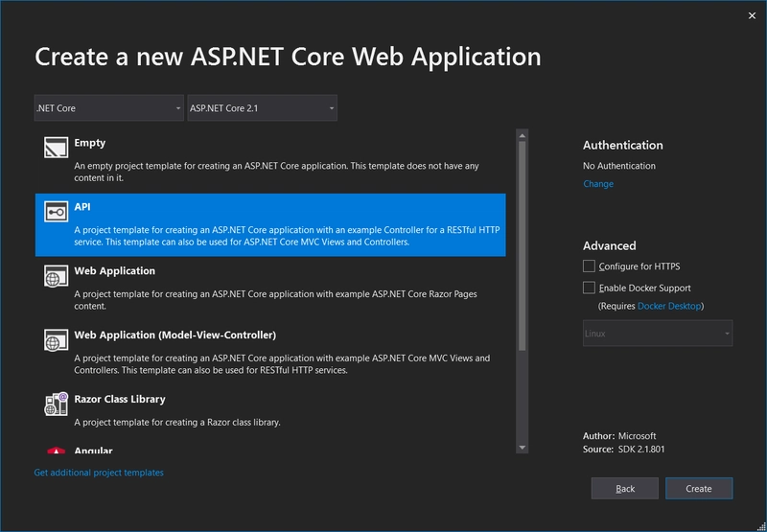Open the ASP.NET Core 2.1 version dropdown
Viewport: 767px width, 532px height.
coord(262,108)
